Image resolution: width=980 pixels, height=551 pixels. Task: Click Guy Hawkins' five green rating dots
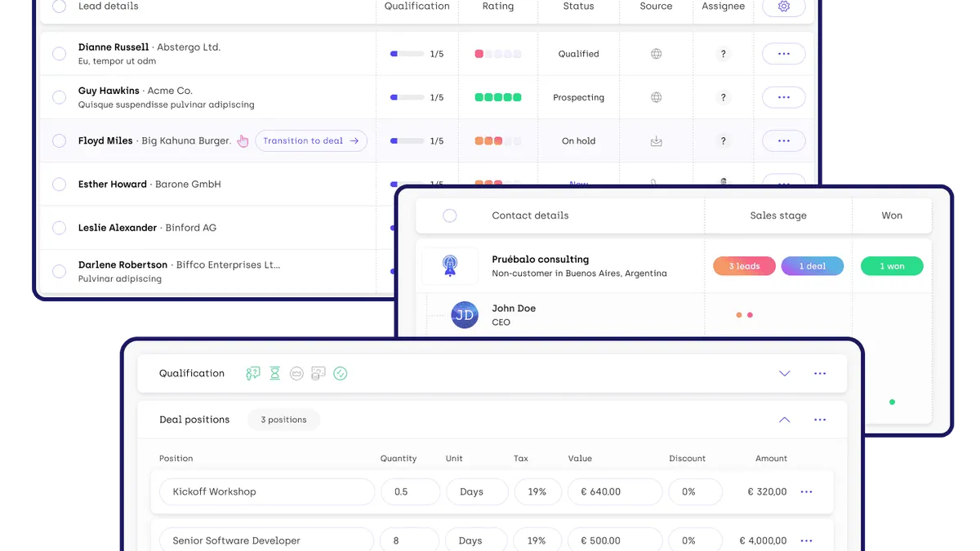[x=498, y=97]
